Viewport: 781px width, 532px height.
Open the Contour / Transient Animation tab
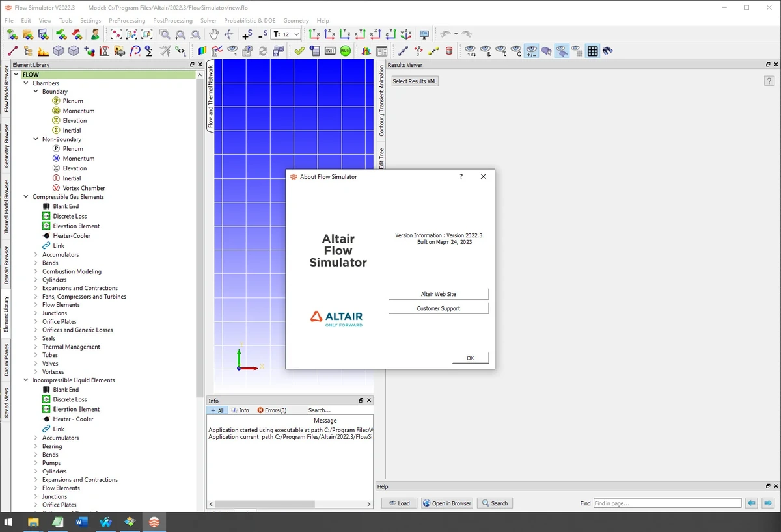click(x=381, y=100)
